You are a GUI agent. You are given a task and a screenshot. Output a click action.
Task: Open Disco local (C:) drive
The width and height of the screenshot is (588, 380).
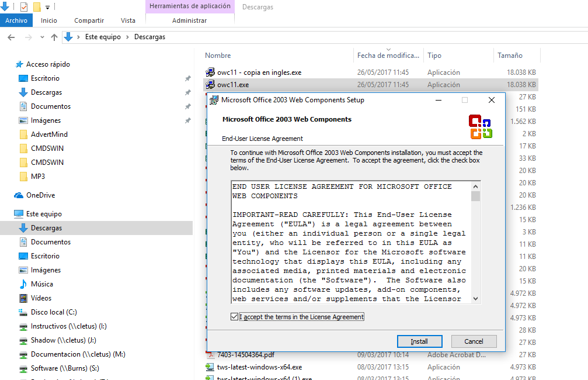pos(54,312)
